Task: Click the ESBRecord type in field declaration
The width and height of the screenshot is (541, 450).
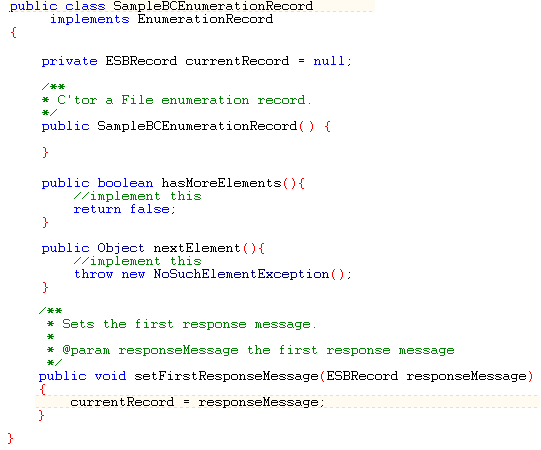Action: point(141,61)
